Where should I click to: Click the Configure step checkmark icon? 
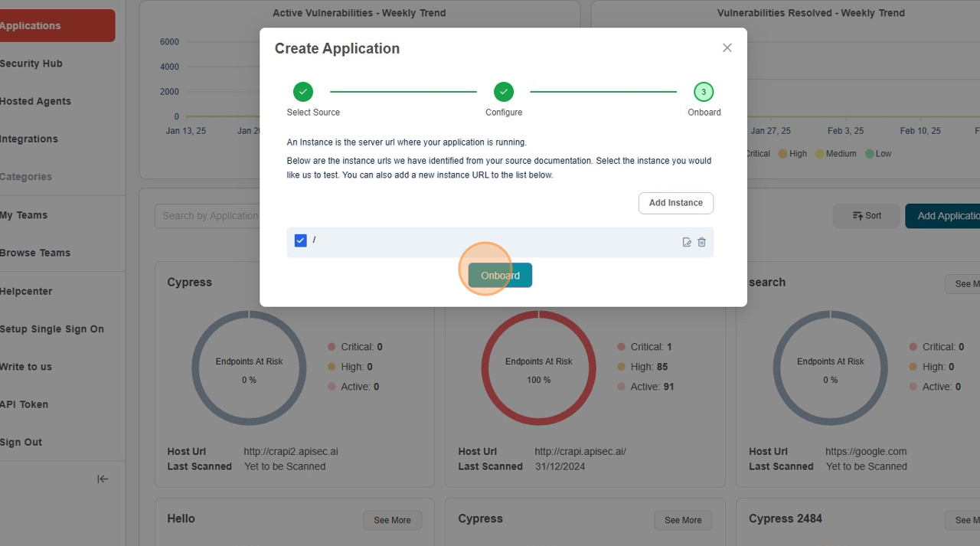pyautogui.click(x=503, y=92)
